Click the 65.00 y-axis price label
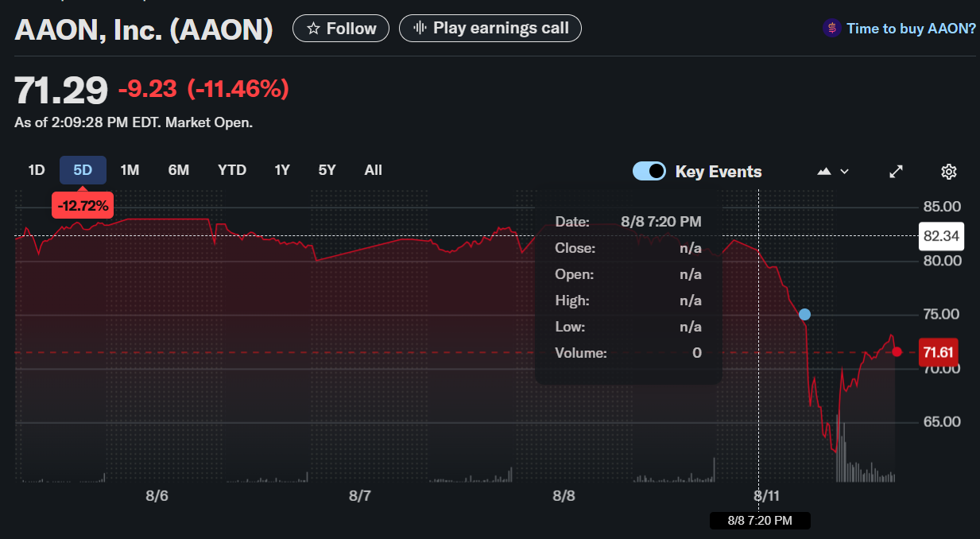Image resolution: width=980 pixels, height=539 pixels. (941, 421)
